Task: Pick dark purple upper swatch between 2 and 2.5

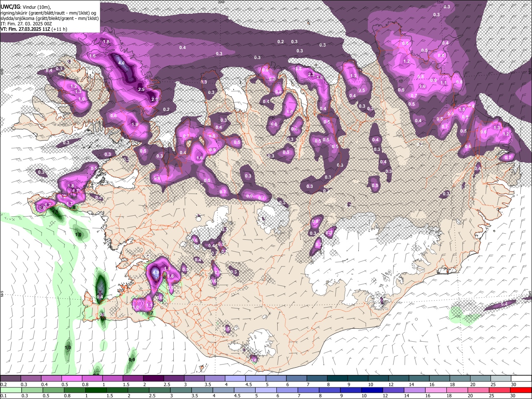Action: pos(153,378)
